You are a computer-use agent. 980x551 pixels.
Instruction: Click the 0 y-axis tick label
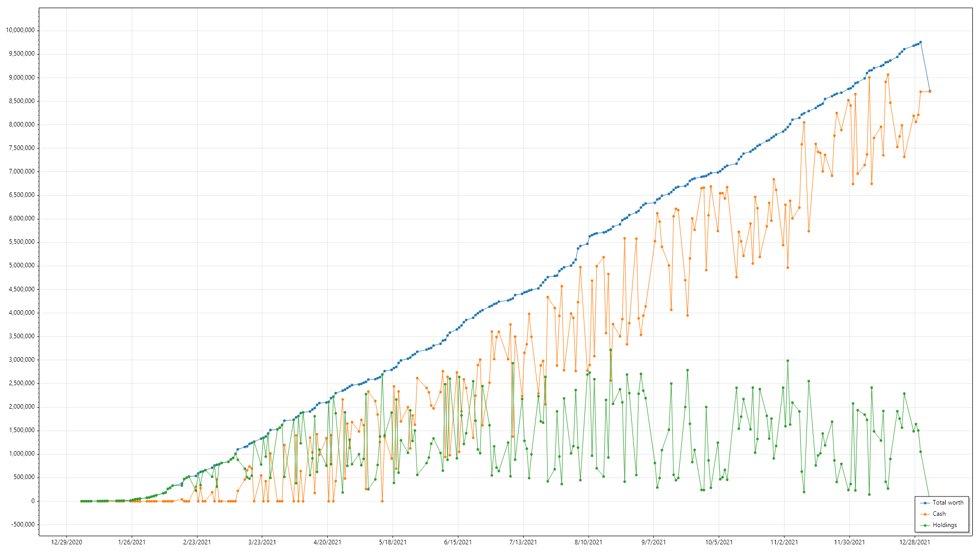coord(33,501)
